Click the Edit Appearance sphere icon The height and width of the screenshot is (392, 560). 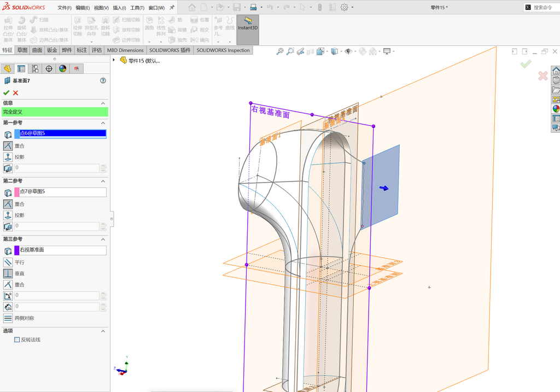(x=363, y=51)
